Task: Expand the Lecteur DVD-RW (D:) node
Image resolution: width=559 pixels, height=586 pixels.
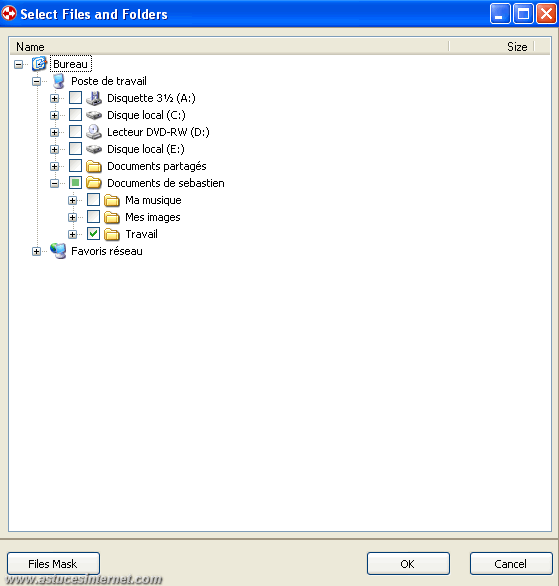Action: 55,132
